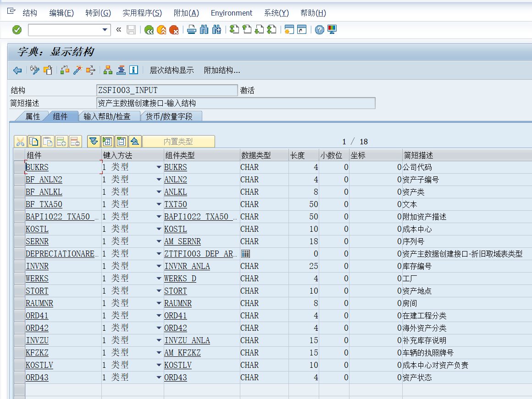The image size is (532, 399).
Task: Click the Help question mark icon
Action: pyautogui.click(x=319, y=30)
